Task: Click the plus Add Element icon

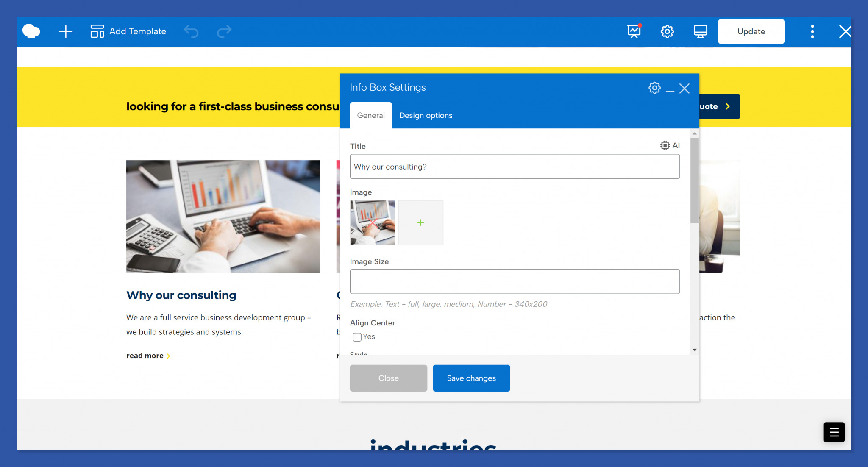Action: click(66, 31)
